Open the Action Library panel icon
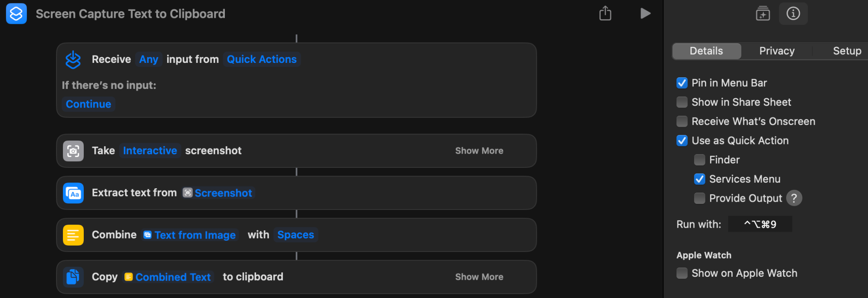Screen dimensions: 868x298 pyautogui.click(x=763, y=13)
